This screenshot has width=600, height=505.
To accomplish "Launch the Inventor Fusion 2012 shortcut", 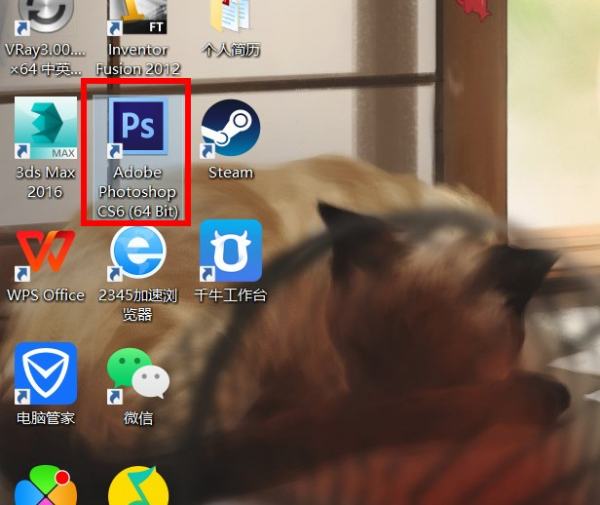I will pos(138,17).
